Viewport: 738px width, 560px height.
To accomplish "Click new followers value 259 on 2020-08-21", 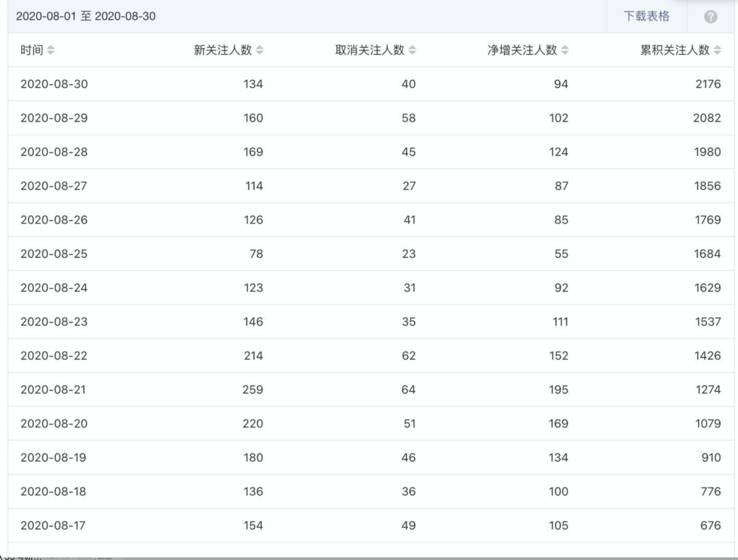I will click(253, 389).
